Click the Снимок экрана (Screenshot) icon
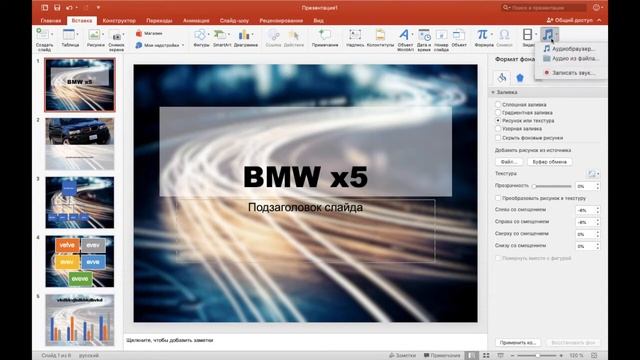Viewport: 640px width, 360px height. (116, 36)
